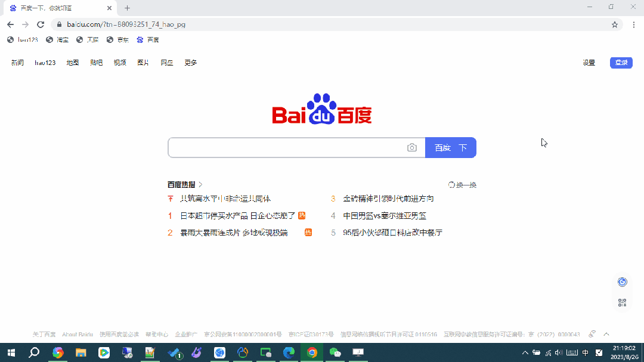The width and height of the screenshot is (644, 362).
Task: Open the 百度 bookmark
Action: click(148, 40)
